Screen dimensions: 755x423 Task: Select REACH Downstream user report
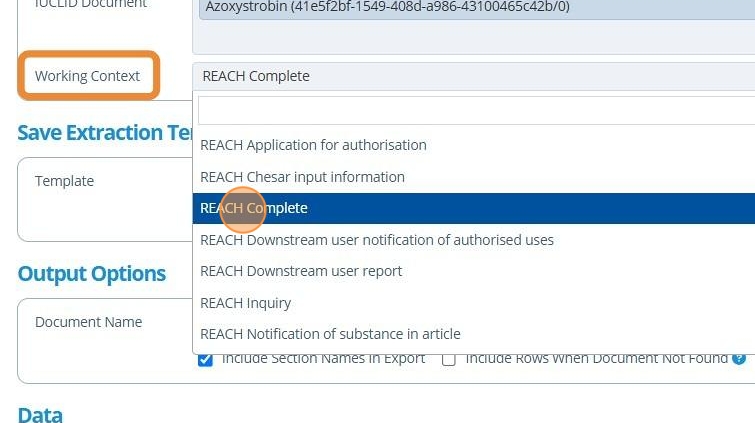pyautogui.click(x=474, y=271)
